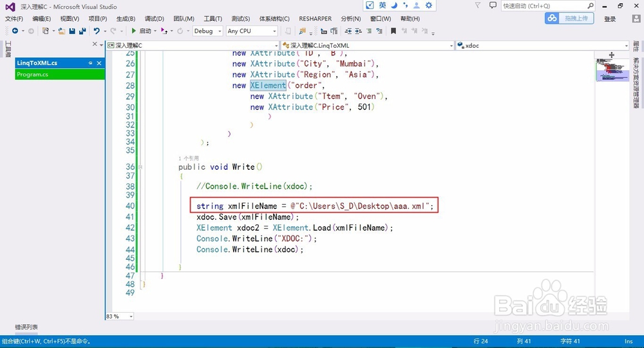Image resolution: width=644 pixels, height=348 pixels.
Task: Close the LinqToXML.cs tab
Action: [x=99, y=63]
